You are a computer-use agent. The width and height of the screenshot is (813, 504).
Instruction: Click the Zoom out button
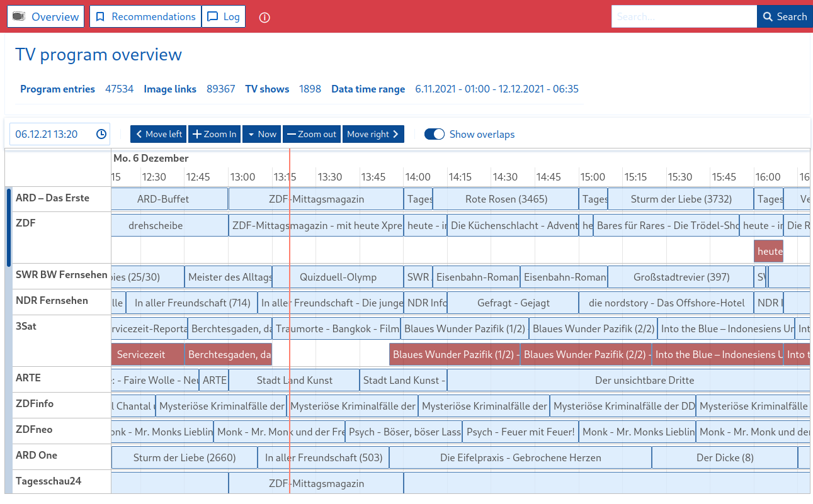[x=312, y=134]
